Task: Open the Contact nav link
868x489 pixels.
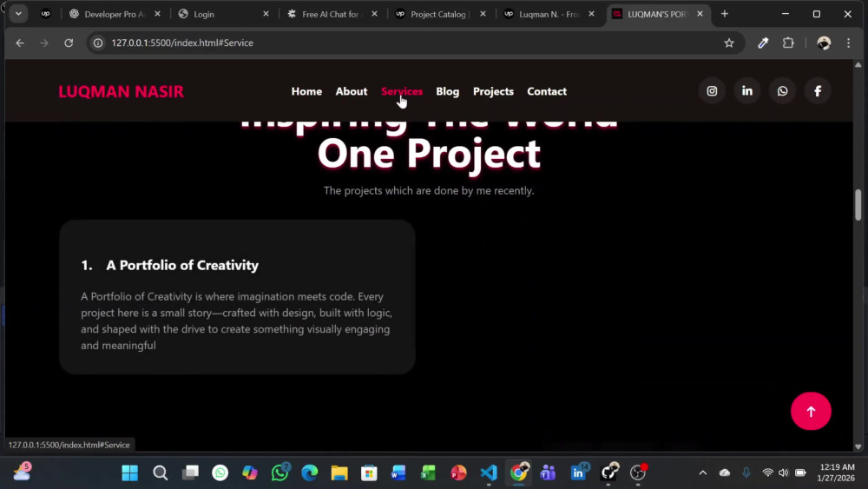Action: pos(547,91)
